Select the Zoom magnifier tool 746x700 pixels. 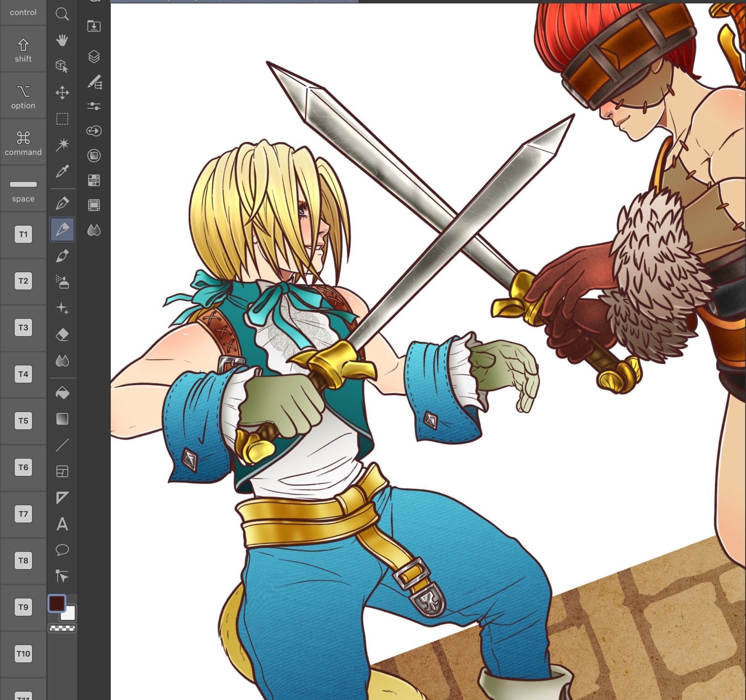pos(62,14)
